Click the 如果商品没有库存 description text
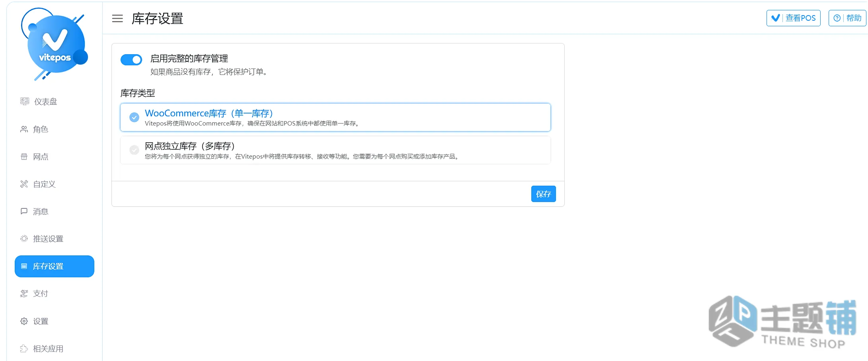Image resolution: width=868 pixels, height=361 pixels. pyautogui.click(x=210, y=72)
